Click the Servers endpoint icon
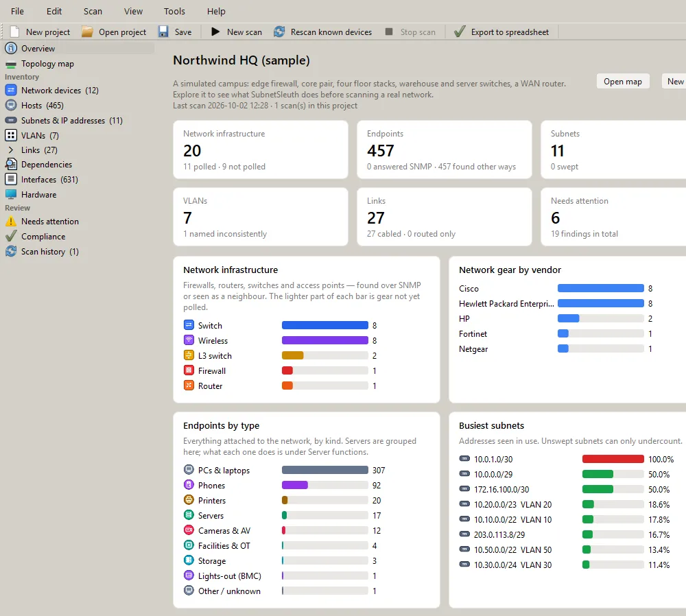Screen dimensions: 686x616 pyautogui.click(x=189, y=515)
